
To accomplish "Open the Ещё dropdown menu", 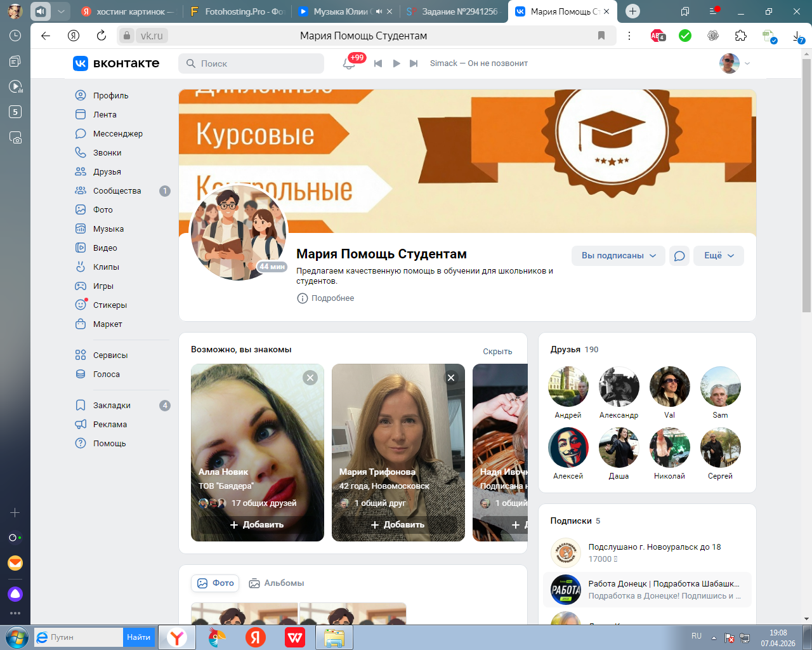I will tap(718, 256).
